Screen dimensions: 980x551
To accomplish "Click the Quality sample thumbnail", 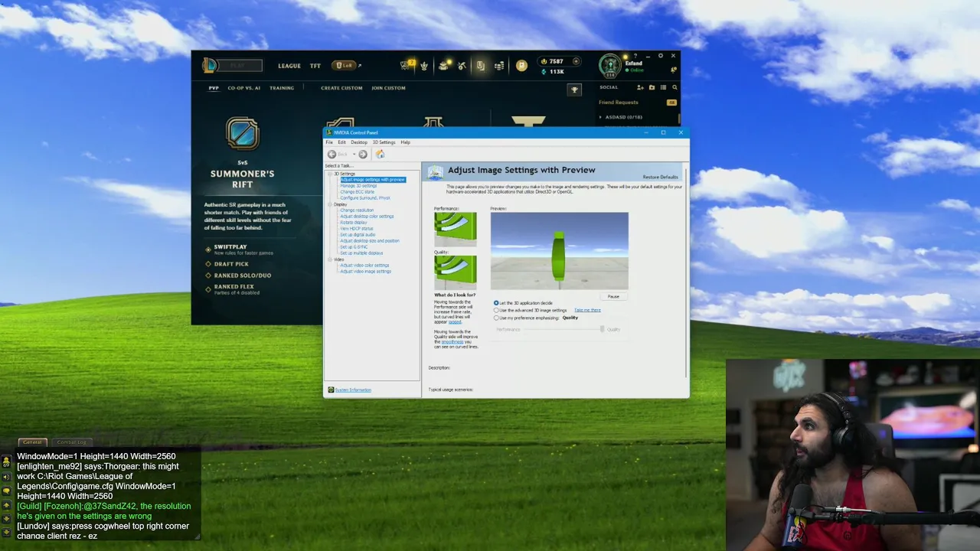I will [x=456, y=272].
